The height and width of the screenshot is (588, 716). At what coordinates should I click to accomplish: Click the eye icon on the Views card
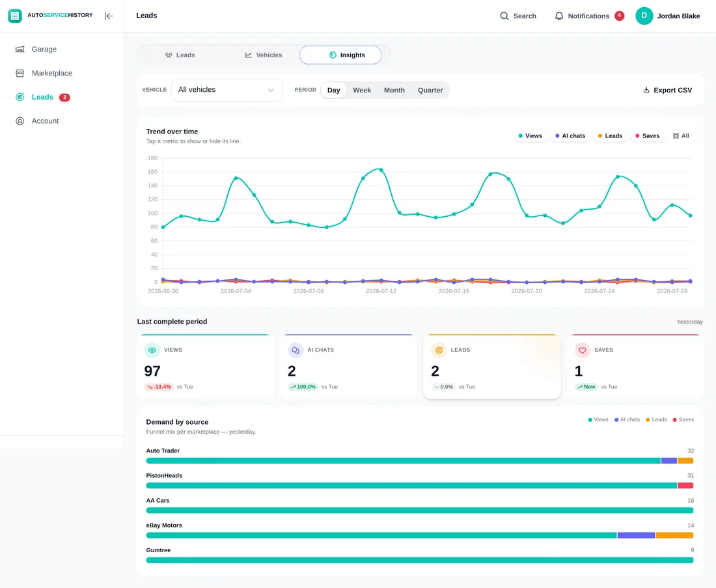point(152,350)
